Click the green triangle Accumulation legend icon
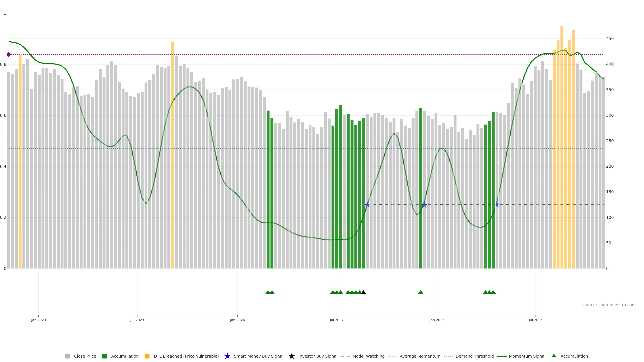Viewport: 644px width, 362px height. pos(554,356)
